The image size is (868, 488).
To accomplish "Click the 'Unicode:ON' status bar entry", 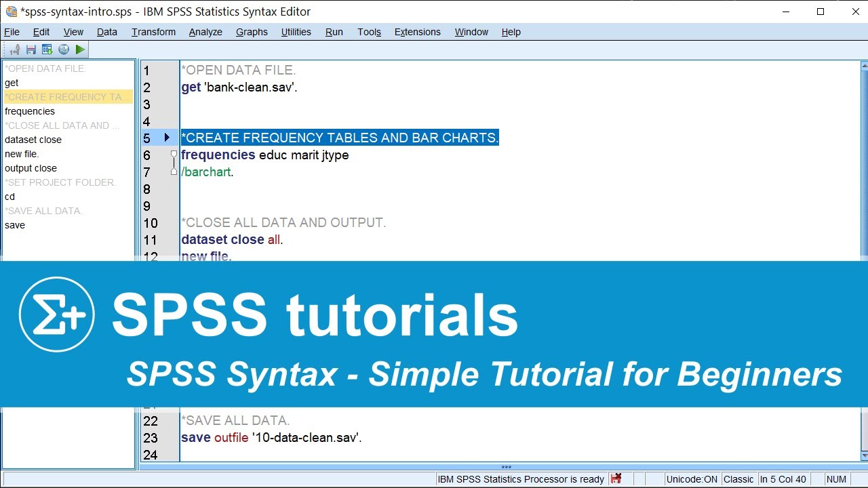I will pos(692,479).
